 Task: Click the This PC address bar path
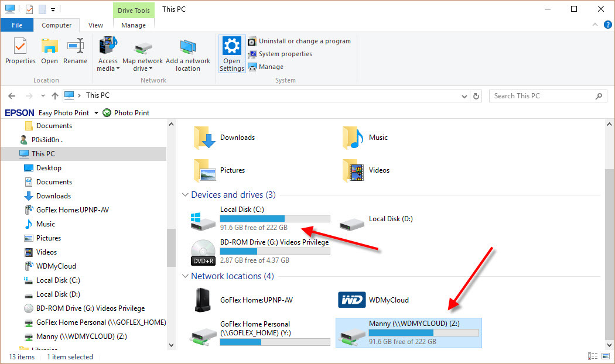98,95
